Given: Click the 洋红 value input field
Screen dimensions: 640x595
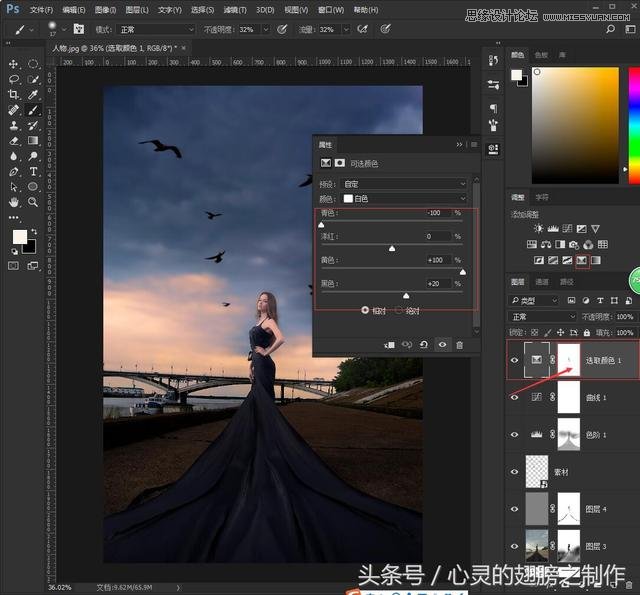Looking at the screenshot, I should tap(437, 237).
